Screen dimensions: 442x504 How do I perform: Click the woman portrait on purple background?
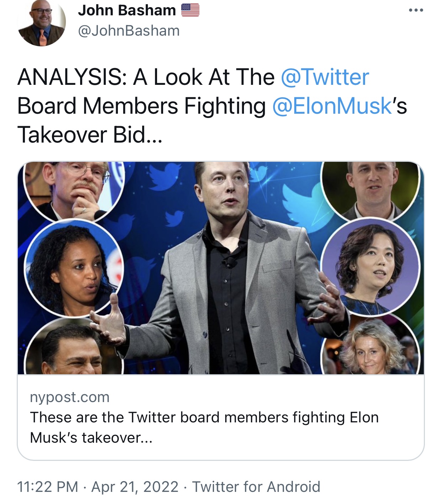371,267
